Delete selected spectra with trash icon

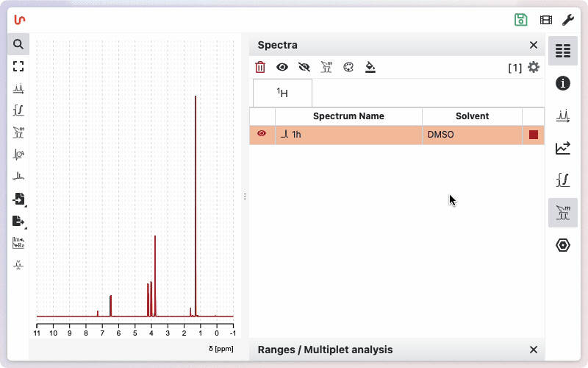(x=260, y=67)
